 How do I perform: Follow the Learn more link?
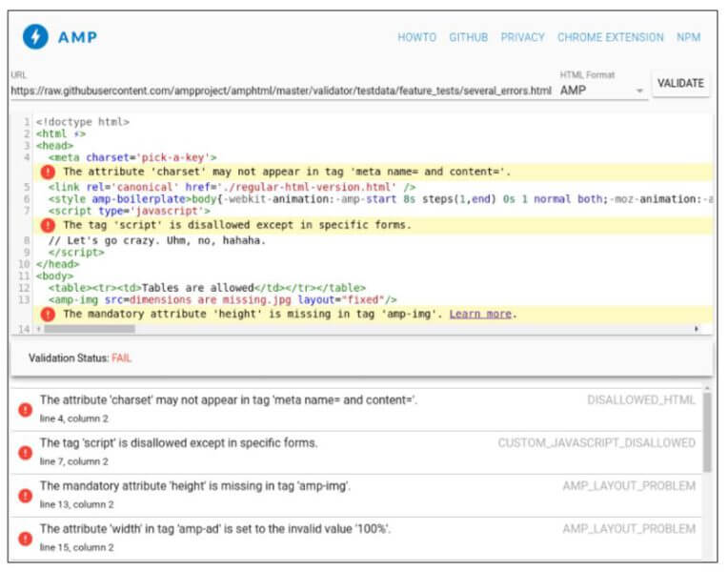click(x=480, y=314)
